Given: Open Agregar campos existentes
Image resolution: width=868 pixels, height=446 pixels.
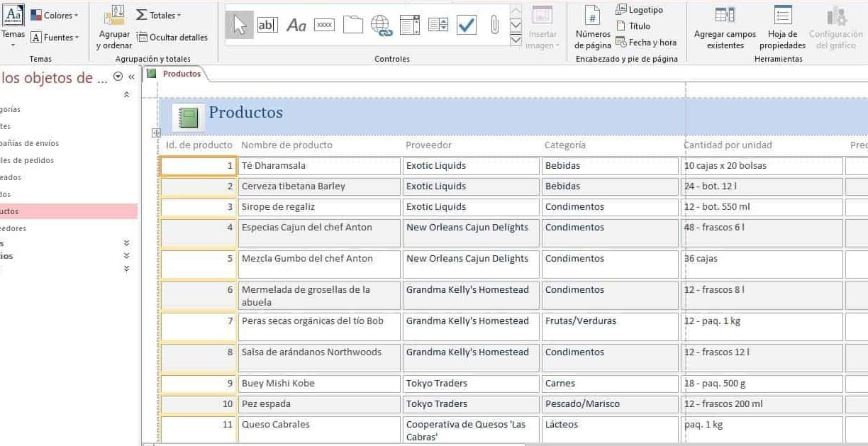Looking at the screenshot, I should (725, 28).
